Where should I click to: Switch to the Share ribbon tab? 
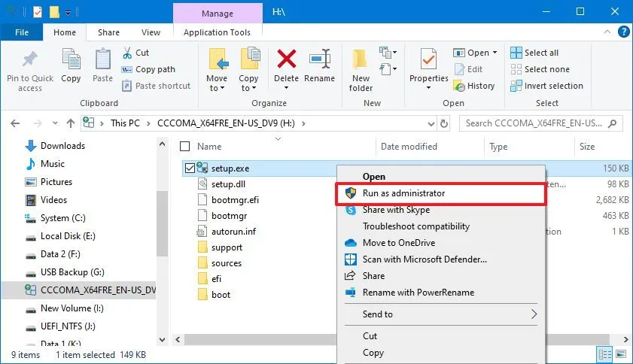(x=108, y=32)
